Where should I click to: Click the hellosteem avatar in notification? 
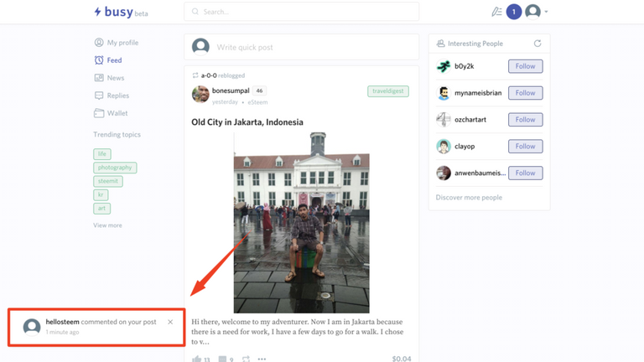tap(32, 327)
